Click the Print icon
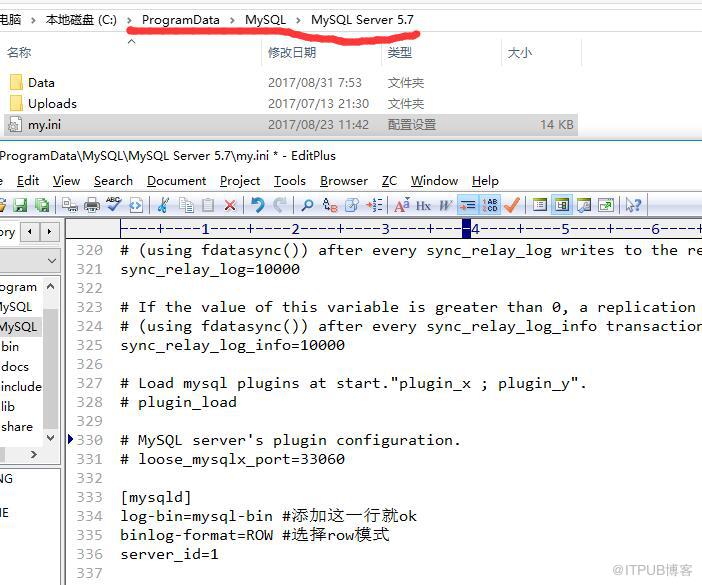This screenshot has height=585, width=702. pos(92,205)
